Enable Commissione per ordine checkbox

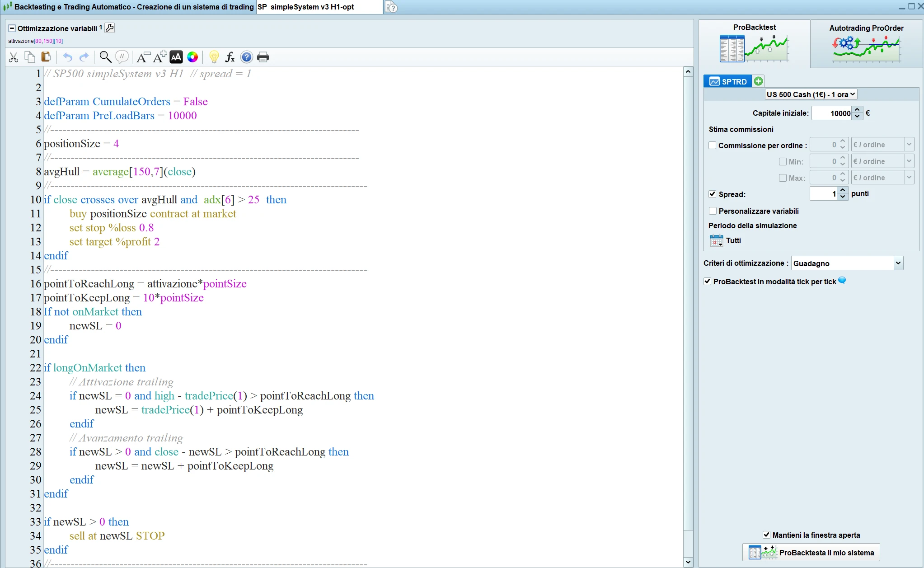coord(713,146)
